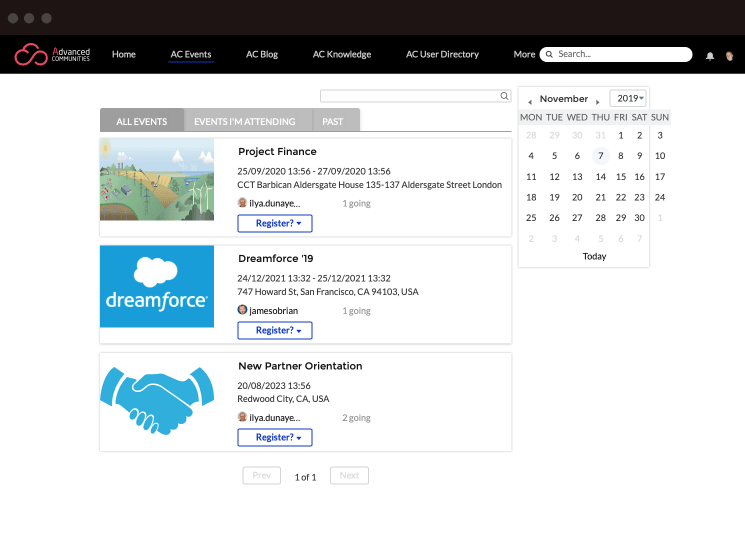Click '2 going' on New Partner Orientation

click(x=356, y=418)
